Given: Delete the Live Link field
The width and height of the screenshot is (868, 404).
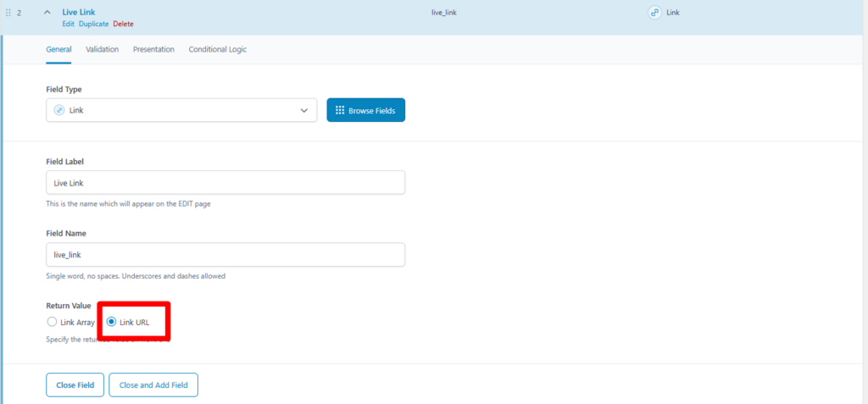Looking at the screenshot, I should [x=124, y=24].
